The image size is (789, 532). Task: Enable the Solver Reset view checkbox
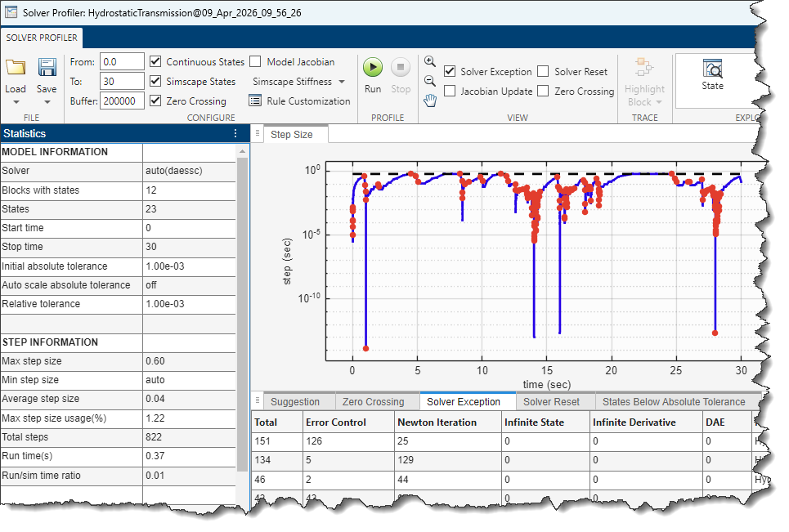pyautogui.click(x=544, y=72)
